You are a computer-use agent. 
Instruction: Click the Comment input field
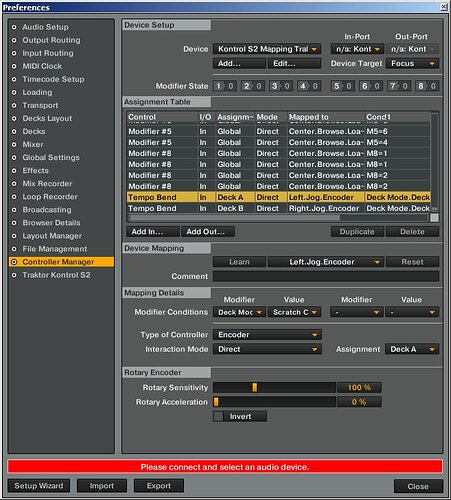pyautogui.click(x=326, y=276)
